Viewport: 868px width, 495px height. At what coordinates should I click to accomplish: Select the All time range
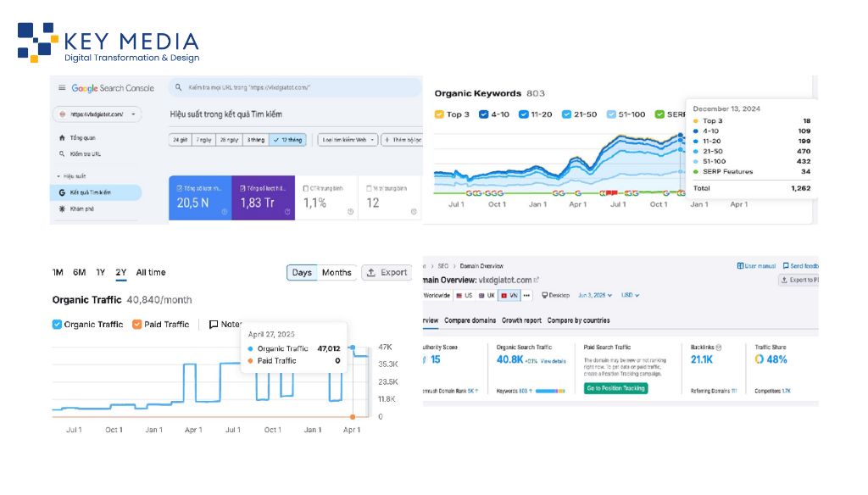151,272
